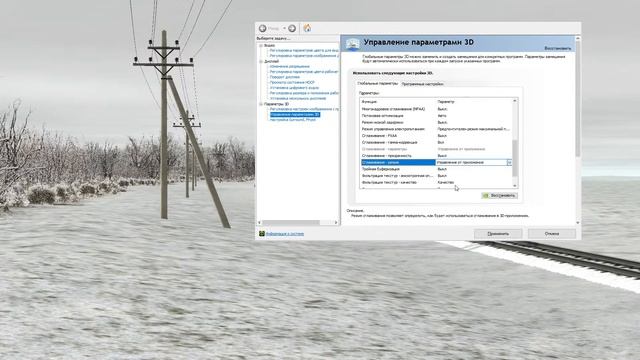
Task: Click the Отмена button
Action: [551, 233]
